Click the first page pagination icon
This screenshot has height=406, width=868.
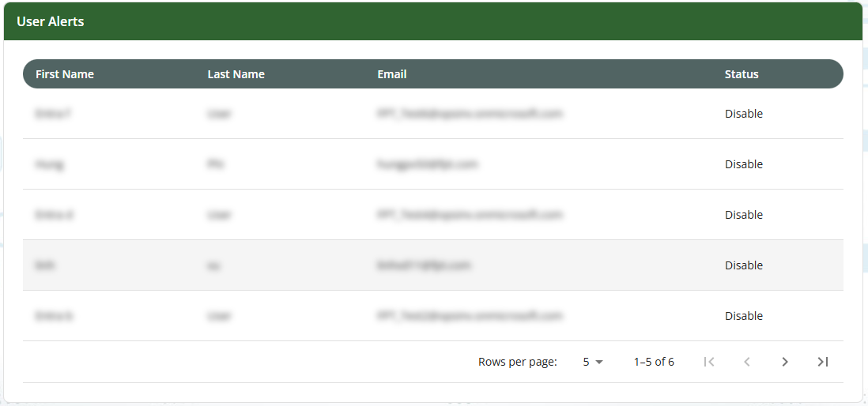[x=709, y=362]
